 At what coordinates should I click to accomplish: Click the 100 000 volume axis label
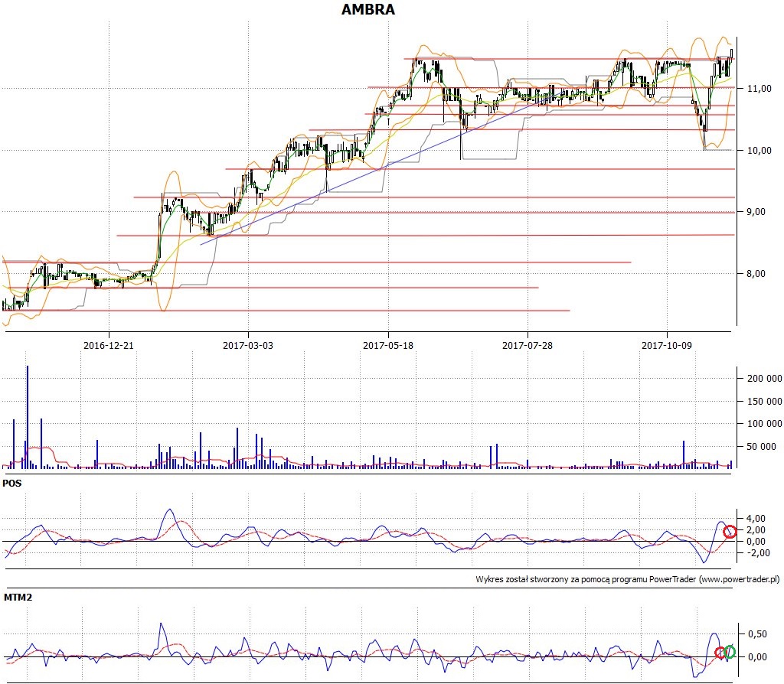click(x=765, y=424)
